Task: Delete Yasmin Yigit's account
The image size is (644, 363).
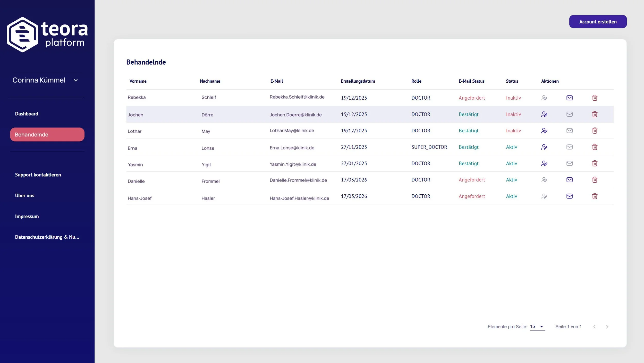Action: (595, 163)
